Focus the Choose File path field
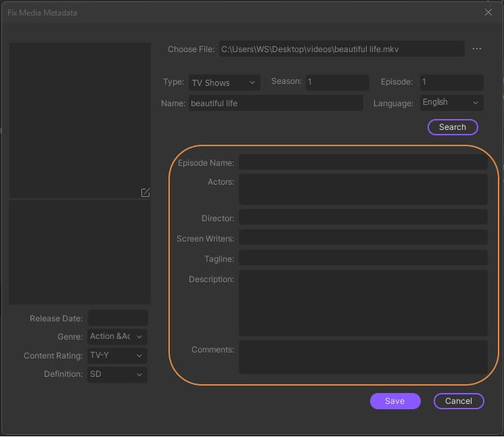Image resolution: width=504 pixels, height=437 pixels. [x=341, y=49]
